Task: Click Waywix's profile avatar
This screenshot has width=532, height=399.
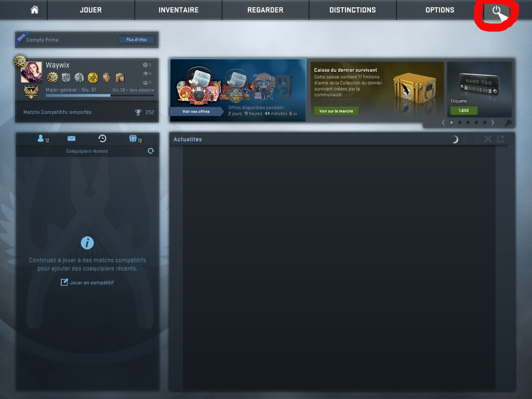Action: coord(31,72)
